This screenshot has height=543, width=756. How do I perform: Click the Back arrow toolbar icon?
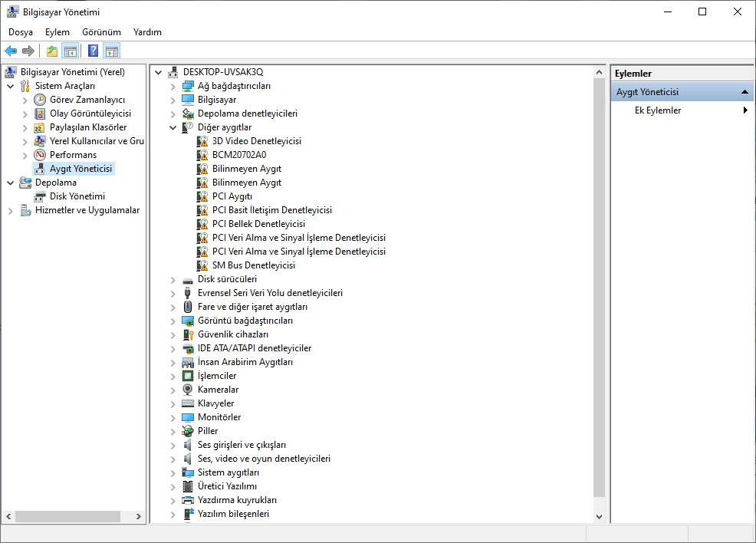tap(11, 51)
